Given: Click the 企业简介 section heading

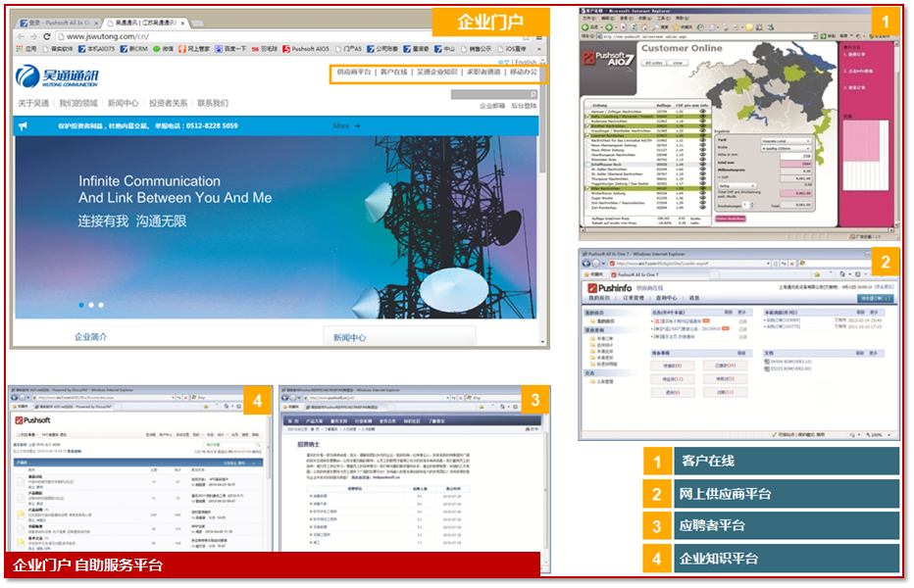Looking at the screenshot, I should point(90,337).
